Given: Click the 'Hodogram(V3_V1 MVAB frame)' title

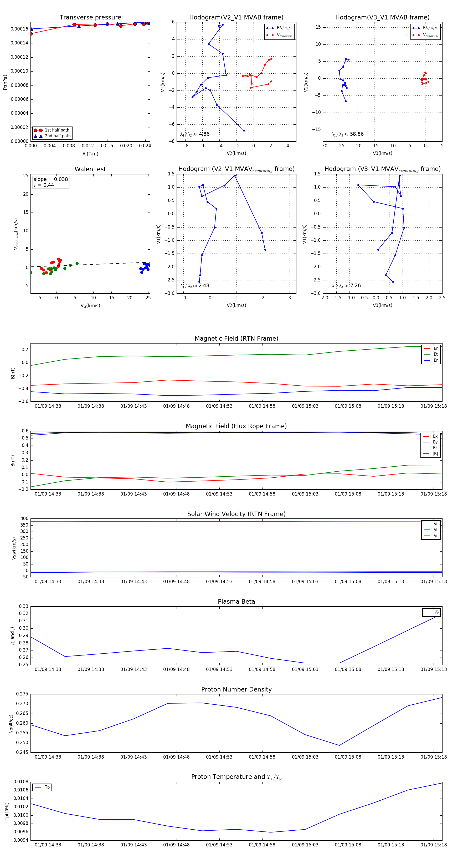Looking at the screenshot, I should pos(382,18).
